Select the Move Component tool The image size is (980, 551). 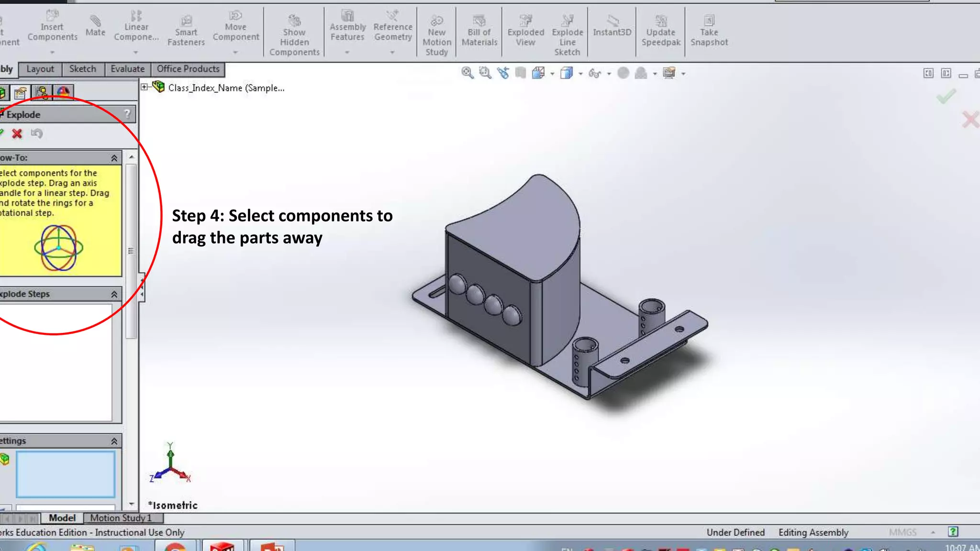(x=236, y=26)
